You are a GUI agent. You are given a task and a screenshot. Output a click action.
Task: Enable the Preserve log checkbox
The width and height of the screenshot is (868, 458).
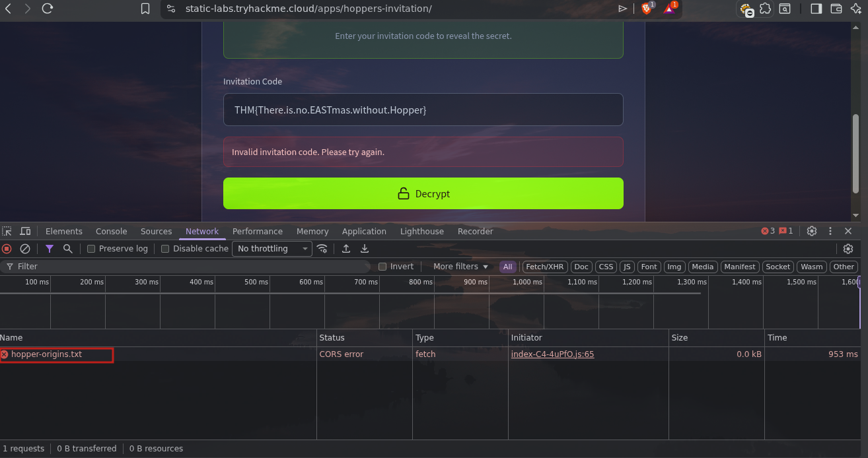(92, 249)
